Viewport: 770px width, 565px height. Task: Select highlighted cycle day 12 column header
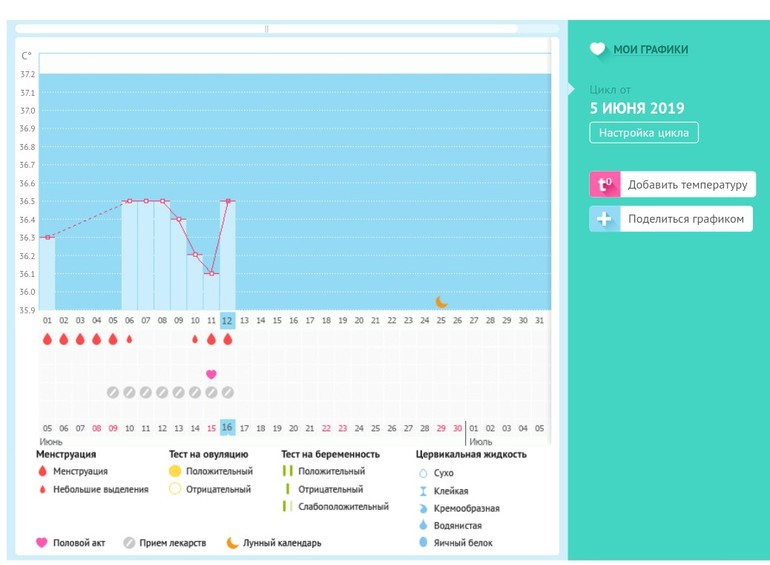click(228, 320)
